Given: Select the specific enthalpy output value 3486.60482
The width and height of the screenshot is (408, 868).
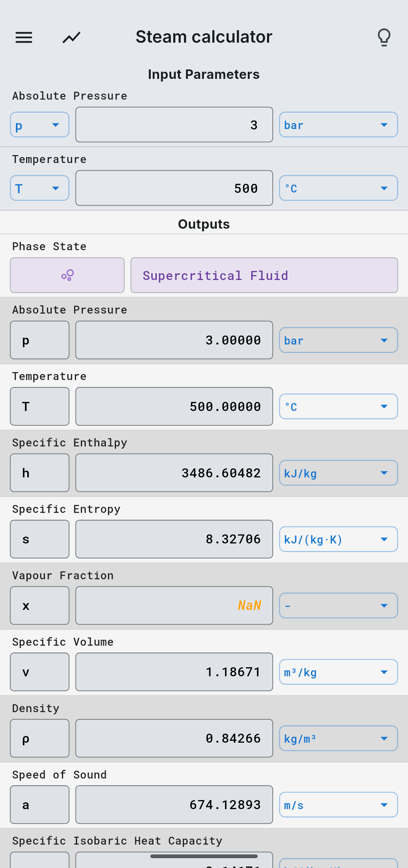Looking at the screenshot, I should click(x=174, y=473).
